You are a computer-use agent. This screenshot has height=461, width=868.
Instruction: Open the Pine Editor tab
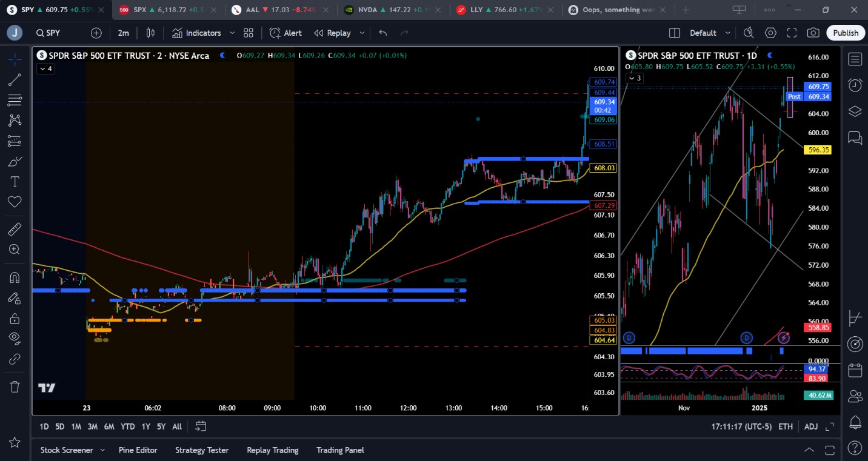click(x=138, y=450)
